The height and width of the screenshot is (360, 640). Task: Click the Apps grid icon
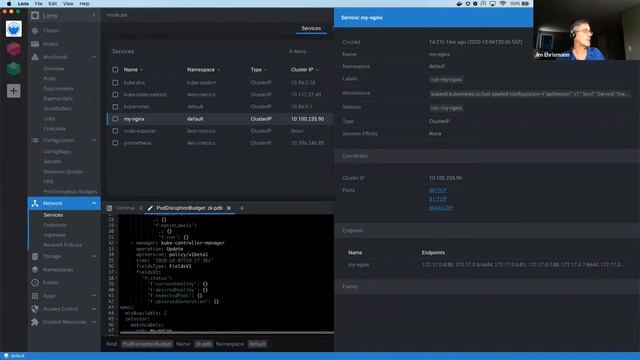[35, 296]
